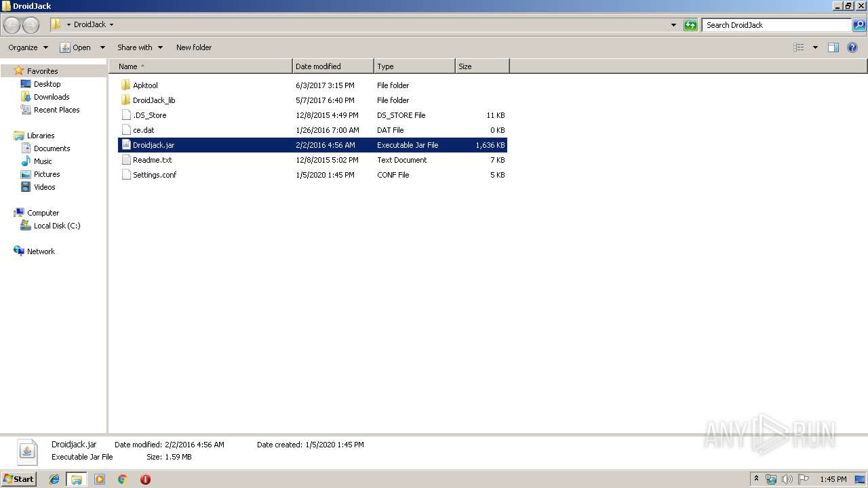Viewport: 868px width, 488px height.
Task: Click the volume speaker tray icon
Action: (x=787, y=479)
